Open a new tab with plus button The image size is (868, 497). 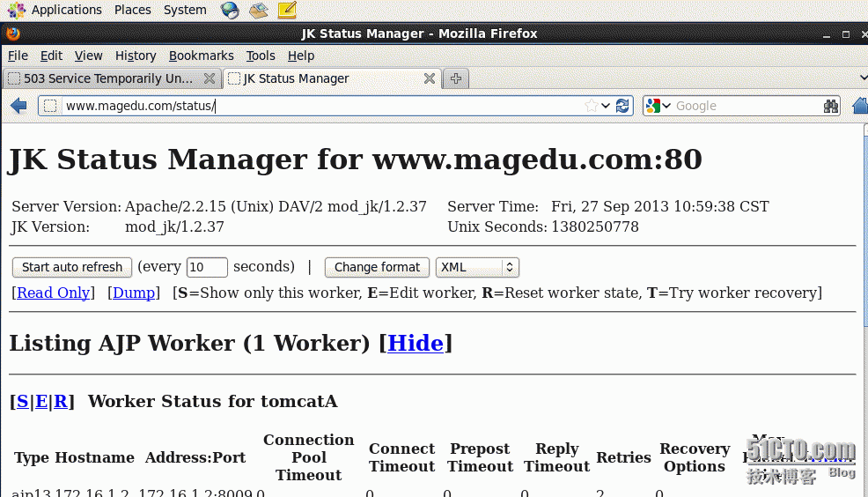click(x=456, y=78)
